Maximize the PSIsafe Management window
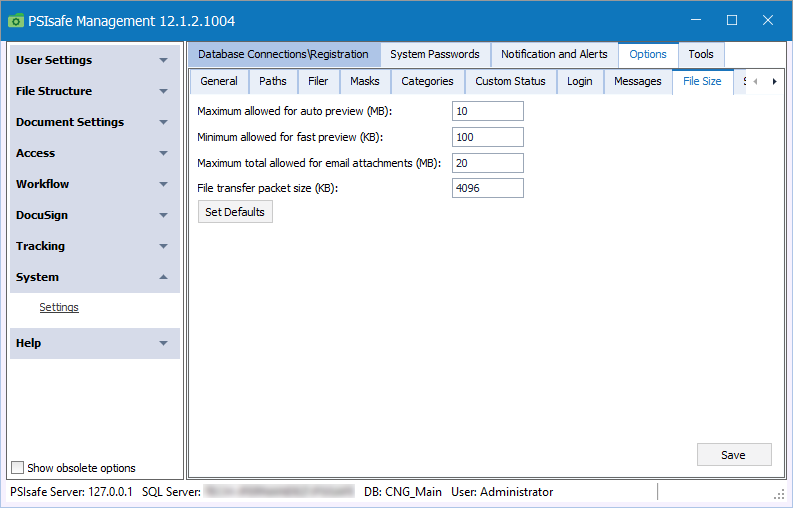This screenshot has width=793, height=508. [732, 20]
